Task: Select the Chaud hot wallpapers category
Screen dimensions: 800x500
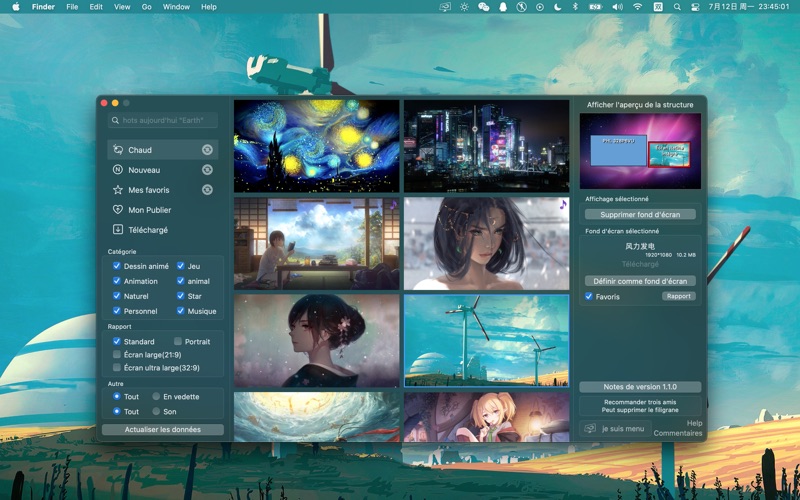Action: tap(163, 149)
